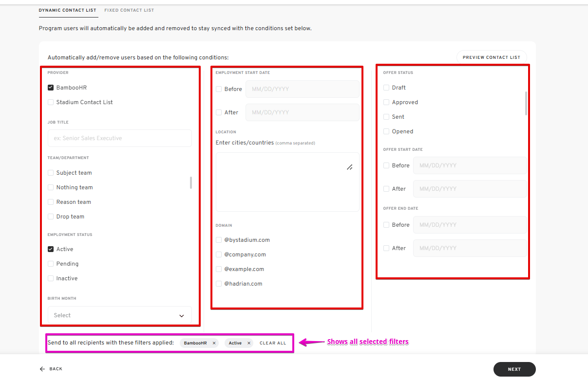Image resolution: width=588 pixels, height=380 pixels.
Task: Remove the BambooHR filter chip
Action: [214, 343]
